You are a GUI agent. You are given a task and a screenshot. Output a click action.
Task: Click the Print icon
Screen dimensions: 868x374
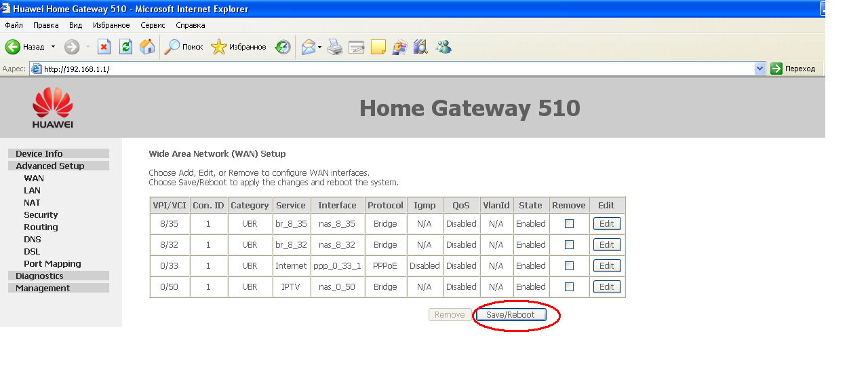(335, 47)
